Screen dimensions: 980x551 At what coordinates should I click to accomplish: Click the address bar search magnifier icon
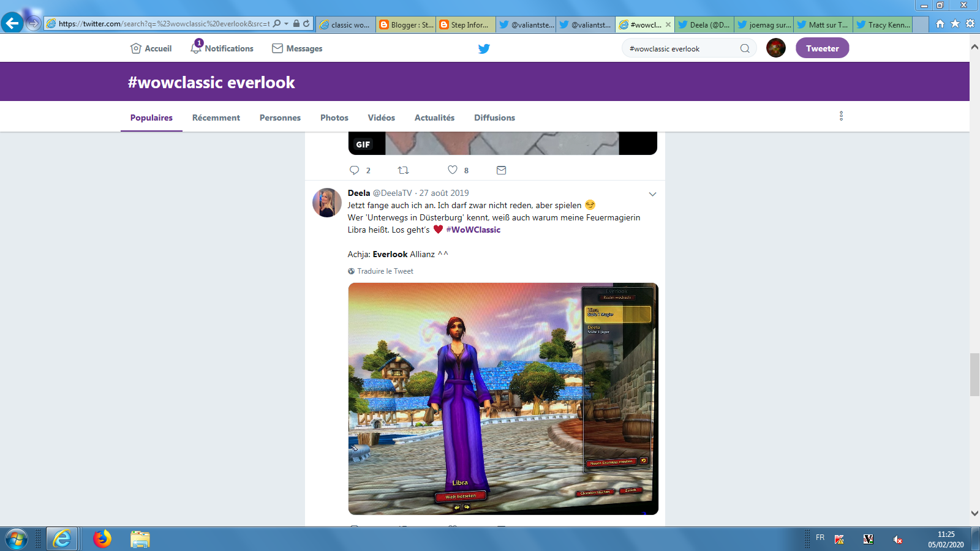(277, 23)
